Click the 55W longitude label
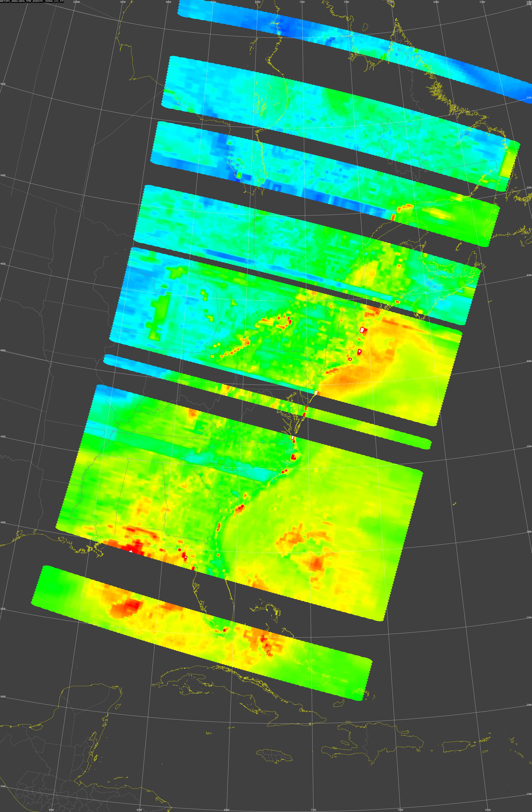The width and height of the screenshot is (532, 812). click(482, 2)
